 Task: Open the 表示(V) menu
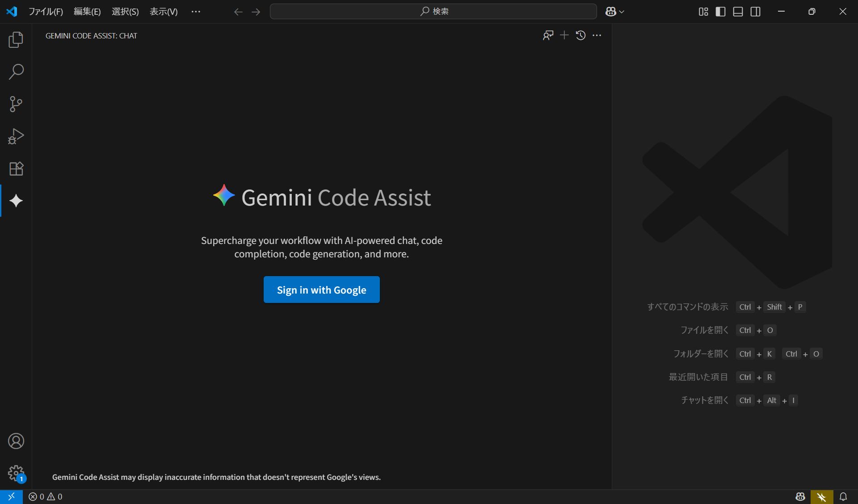(x=164, y=12)
